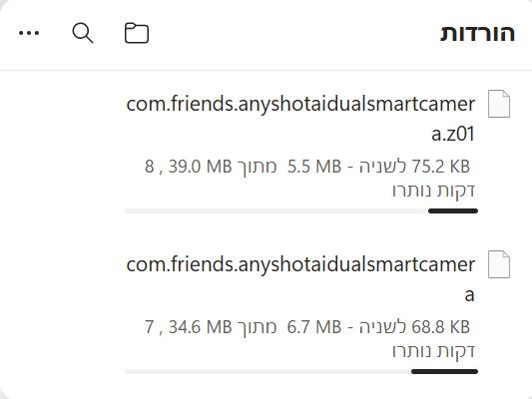Click the 39.0 MB total size text
This screenshot has width=532, height=399.
coord(201,167)
